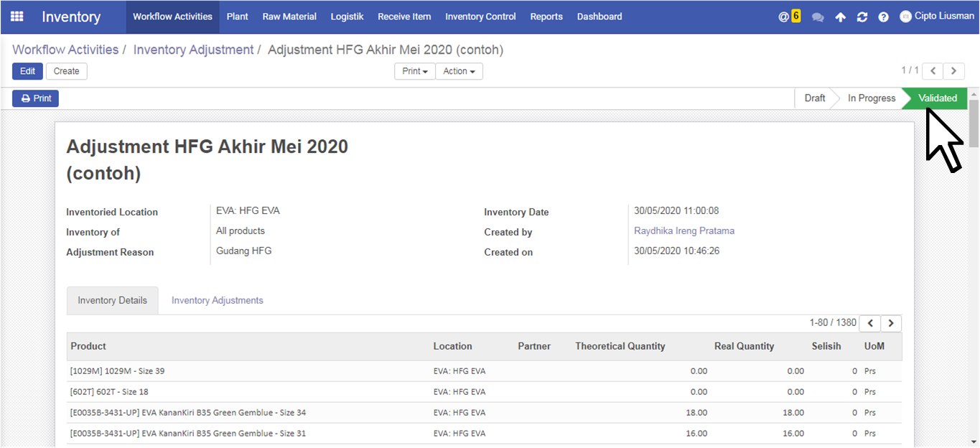Show previous page of inventory lines
The width and height of the screenshot is (980, 448).
click(870, 323)
